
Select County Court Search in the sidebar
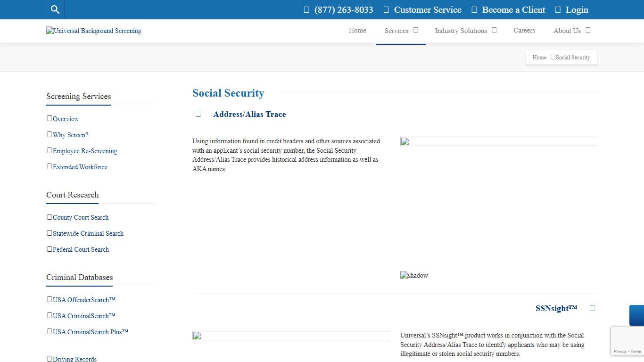tap(81, 217)
